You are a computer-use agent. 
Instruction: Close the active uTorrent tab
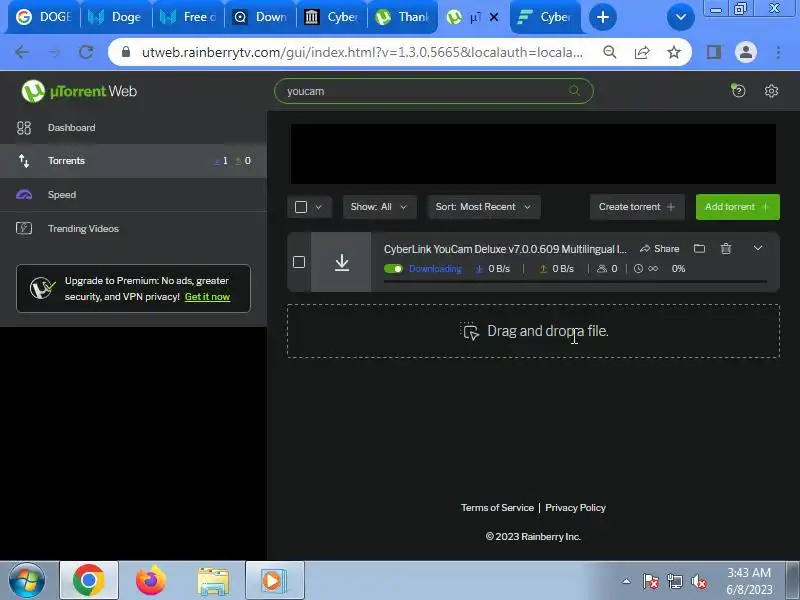[x=494, y=17]
